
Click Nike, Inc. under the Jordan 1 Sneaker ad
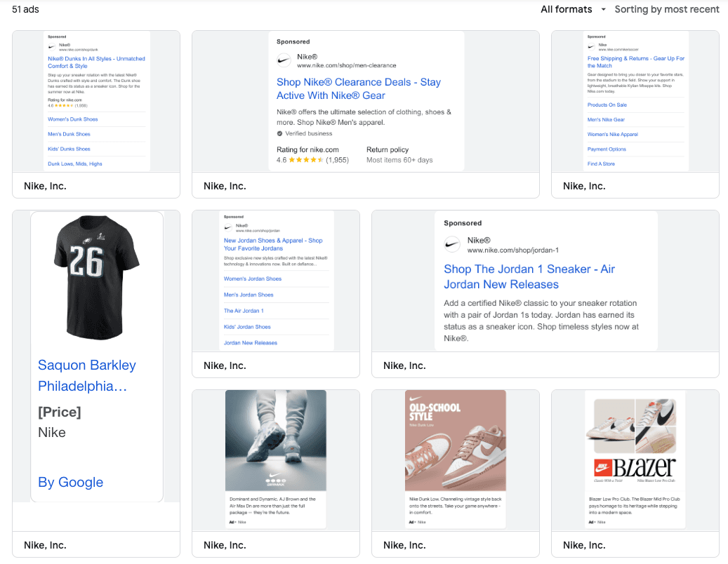tap(404, 365)
